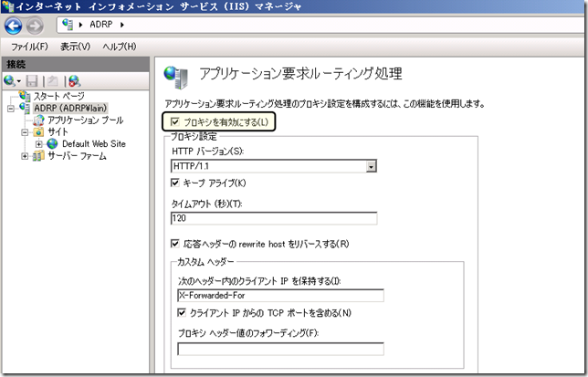The image size is (588, 377).
Task: Expand the Default Web Site node
Action: 38,144
